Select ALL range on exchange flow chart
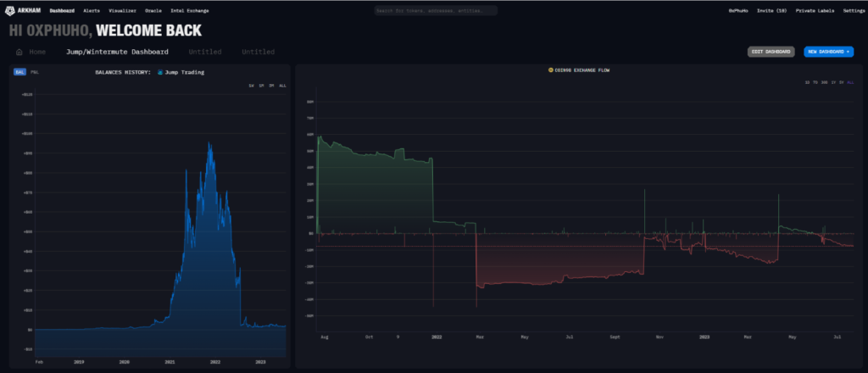Viewport: 868px width, 373px height. [849, 82]
